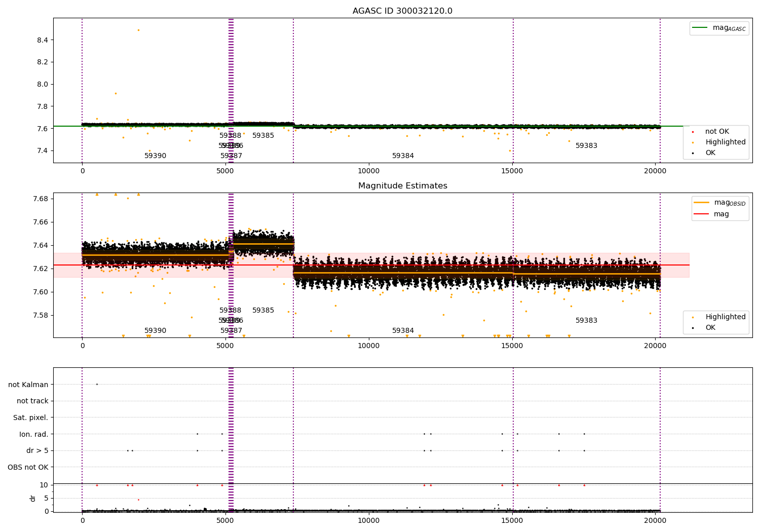Viewport: 760px width, 532px height.
Task: Click the 10 tick on dr axis
Action: click(x=45, y=485)
